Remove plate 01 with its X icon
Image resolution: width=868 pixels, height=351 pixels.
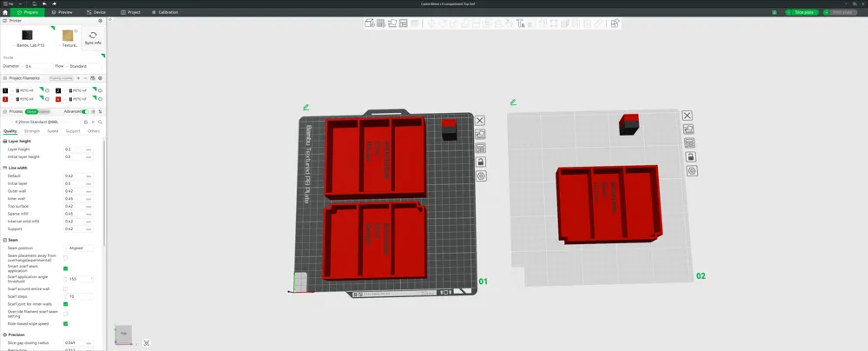[480, 120]
